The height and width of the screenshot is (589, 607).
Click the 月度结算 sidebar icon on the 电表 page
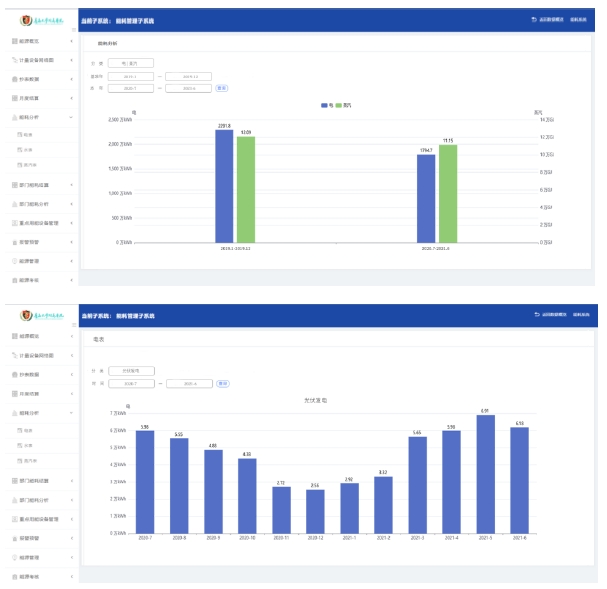(x=15, y=394)
